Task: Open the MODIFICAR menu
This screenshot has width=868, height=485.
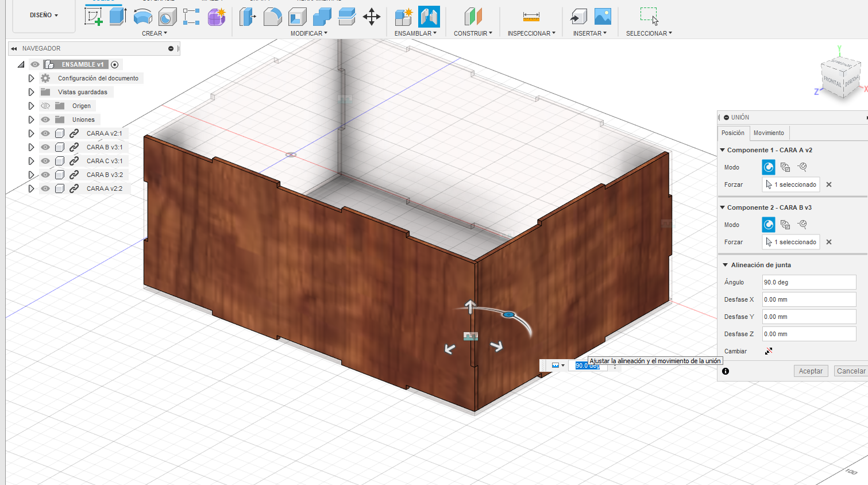Action: (x=309, y=33)
